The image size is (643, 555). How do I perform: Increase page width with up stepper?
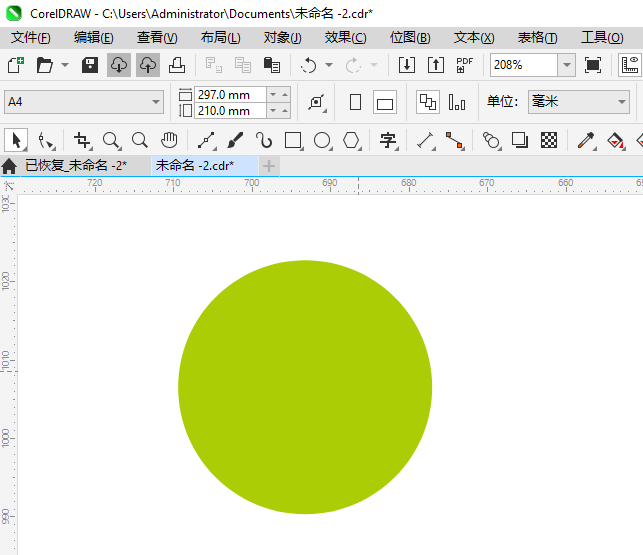coord(285,95)
